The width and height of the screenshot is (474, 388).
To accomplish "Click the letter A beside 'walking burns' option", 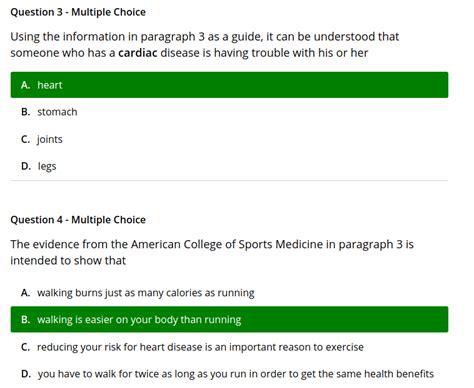I will (x=25, y=293).
